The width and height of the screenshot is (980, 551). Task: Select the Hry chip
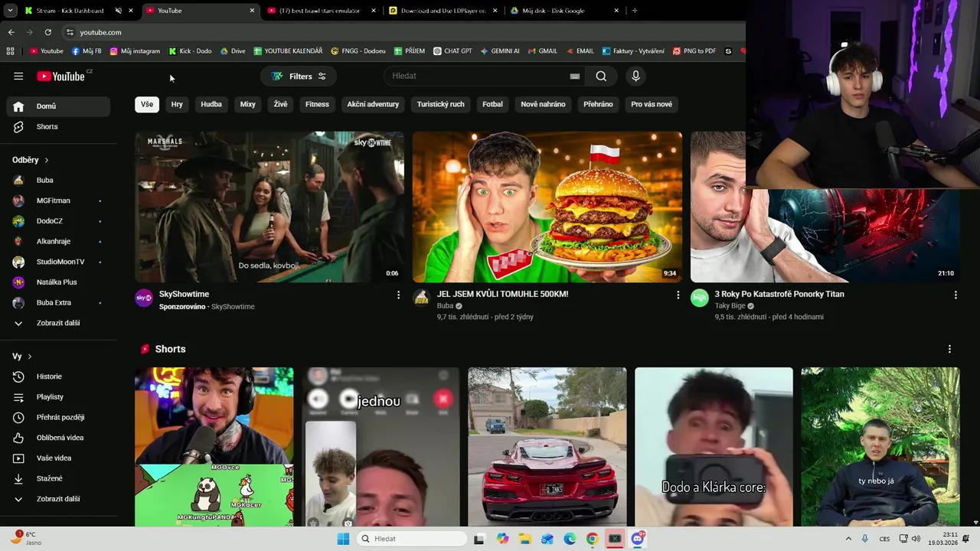[x=177, y=104]
